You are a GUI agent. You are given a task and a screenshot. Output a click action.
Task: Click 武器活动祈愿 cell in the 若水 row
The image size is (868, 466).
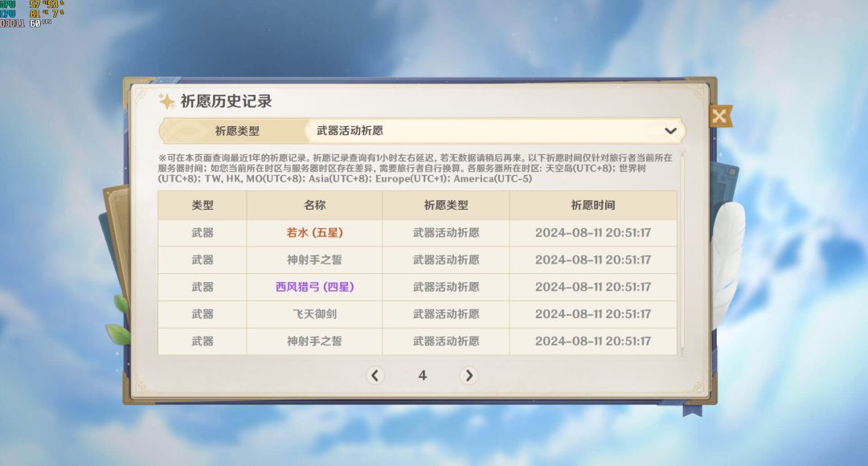click(445, 233)
